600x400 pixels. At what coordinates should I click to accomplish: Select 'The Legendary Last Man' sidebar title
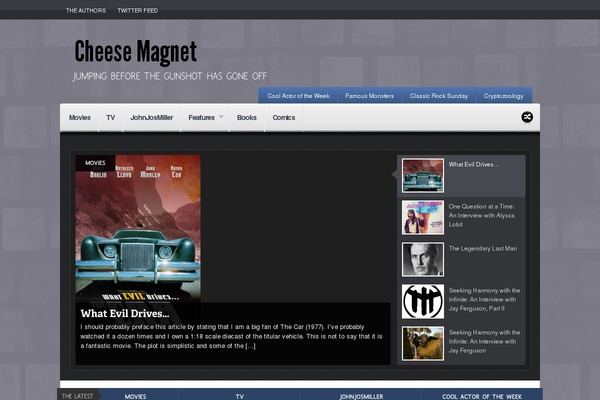(x=483, y=248)
